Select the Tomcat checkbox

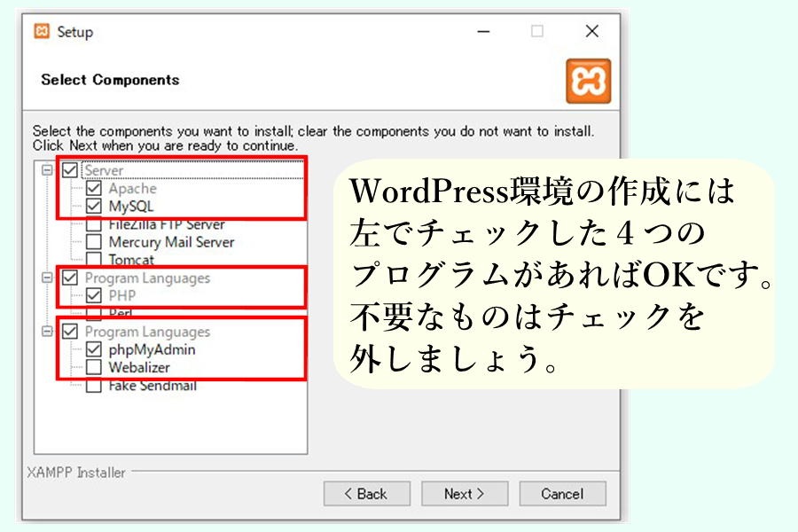tap(93, 260)
